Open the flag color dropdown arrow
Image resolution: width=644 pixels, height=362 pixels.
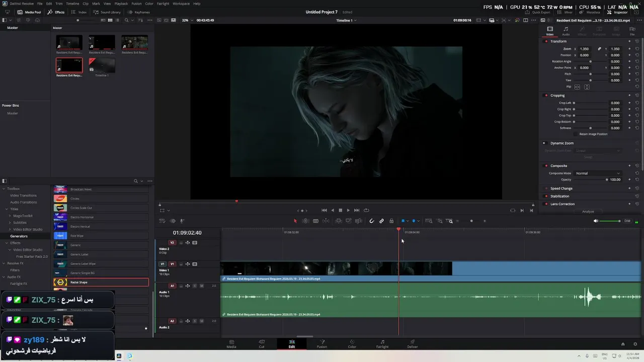407,221
